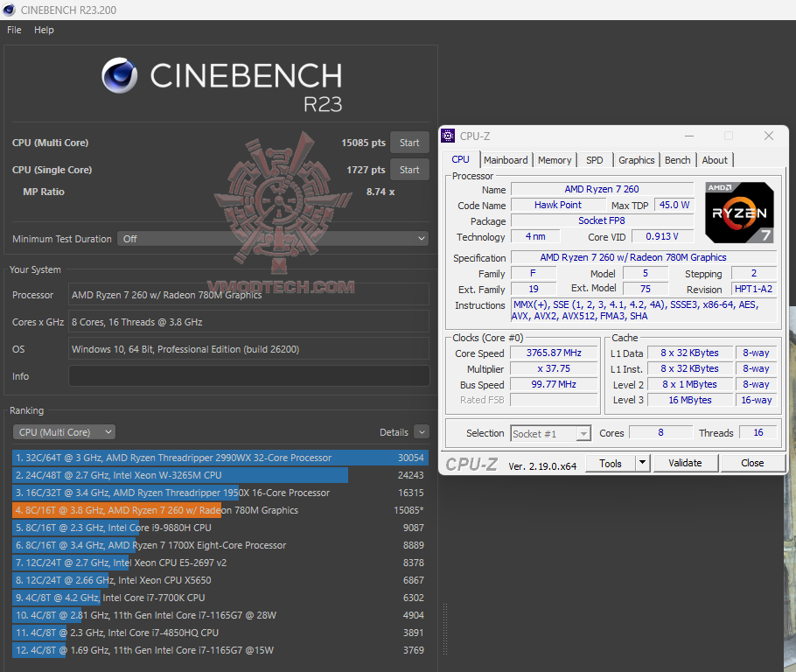This screenshot has height=672, width=796.
Task: Expand the ranking Details chevron
Action: [x=422, y=432]
